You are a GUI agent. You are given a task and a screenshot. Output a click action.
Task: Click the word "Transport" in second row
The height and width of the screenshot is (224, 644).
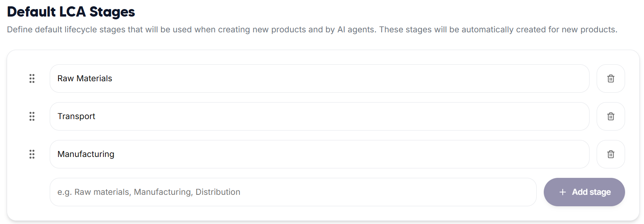tap(77, 116)
